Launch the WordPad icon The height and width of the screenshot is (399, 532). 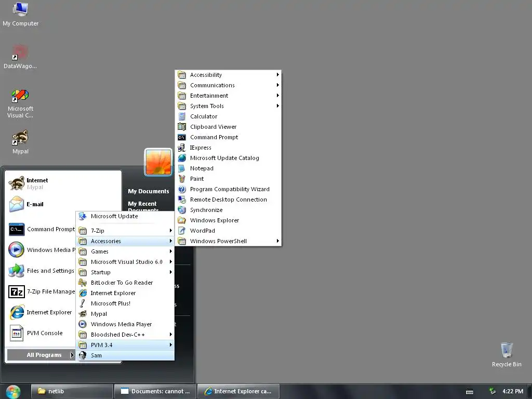click(182, 231)
